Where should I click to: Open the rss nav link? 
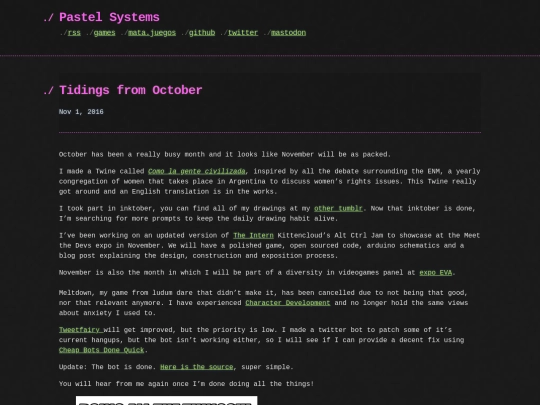tap(74, 33)
